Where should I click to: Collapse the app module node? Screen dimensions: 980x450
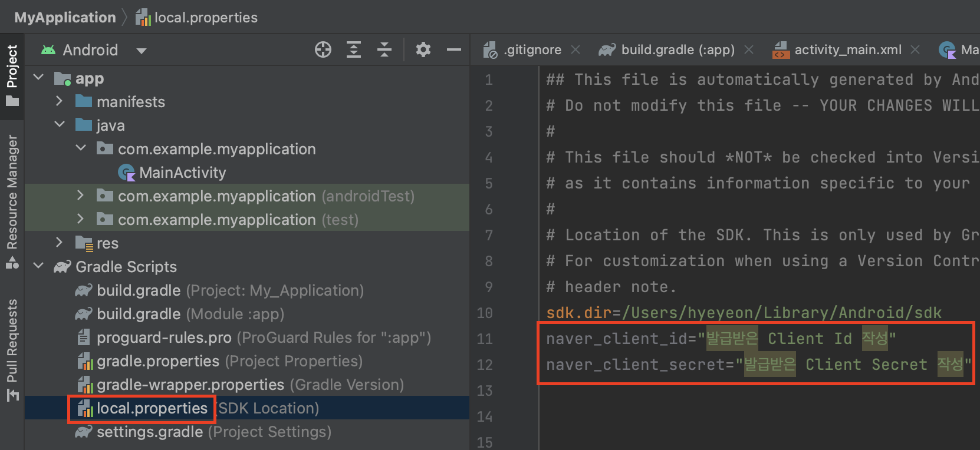pos(39,77)
